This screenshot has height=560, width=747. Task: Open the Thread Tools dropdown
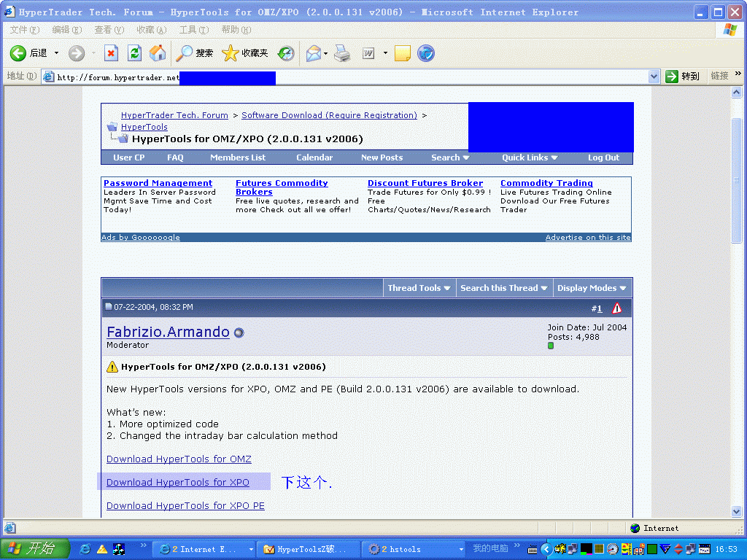pyautogui.click(x=419, y=288)
